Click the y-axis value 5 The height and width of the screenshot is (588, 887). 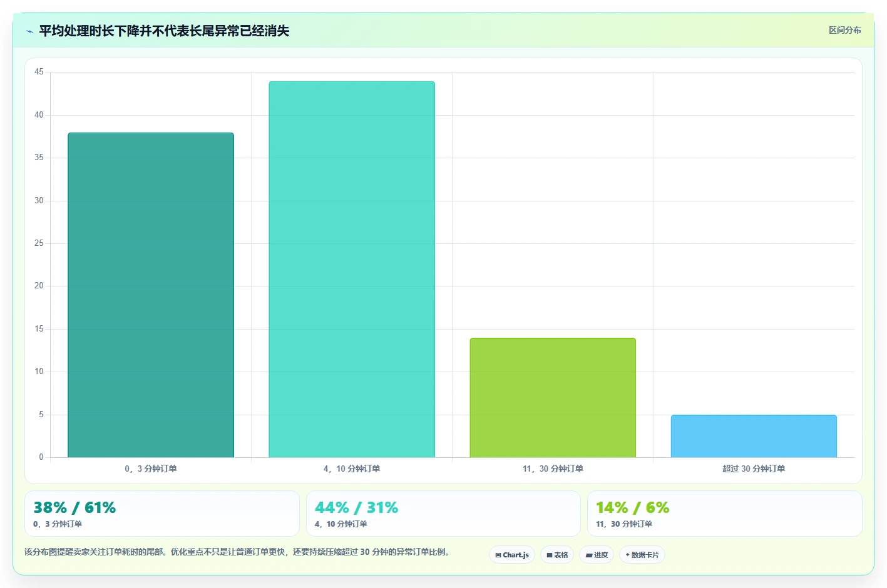coord(41,415)
